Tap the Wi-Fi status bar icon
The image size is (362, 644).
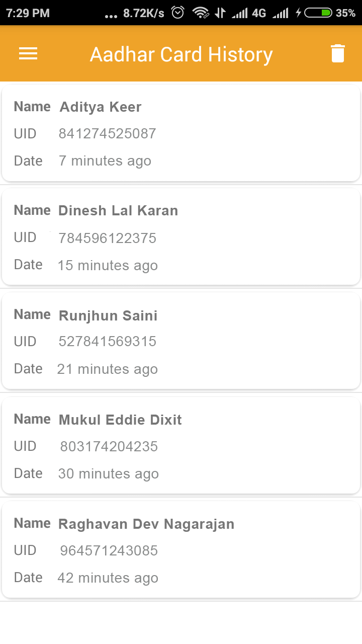[x=201, y=13]
